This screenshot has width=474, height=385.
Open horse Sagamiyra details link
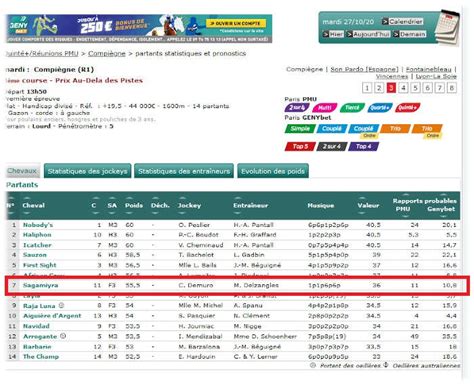pos(40,285)
